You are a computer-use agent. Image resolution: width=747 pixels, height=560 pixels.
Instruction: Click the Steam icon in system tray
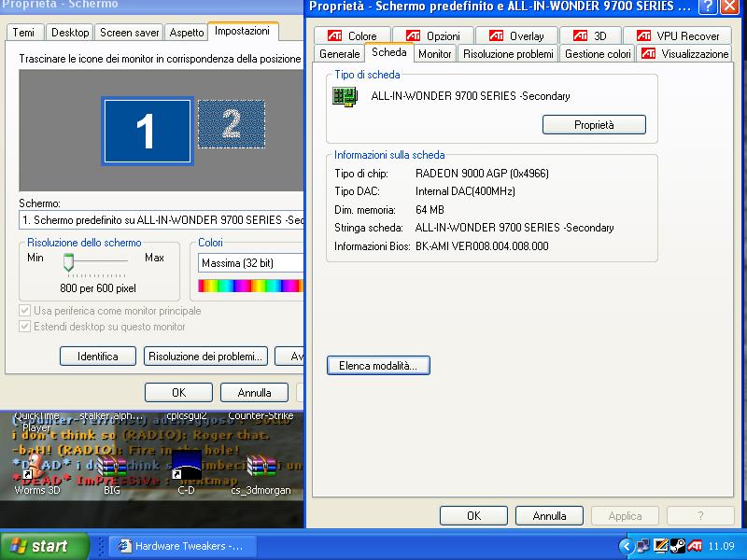click(678, 546)
